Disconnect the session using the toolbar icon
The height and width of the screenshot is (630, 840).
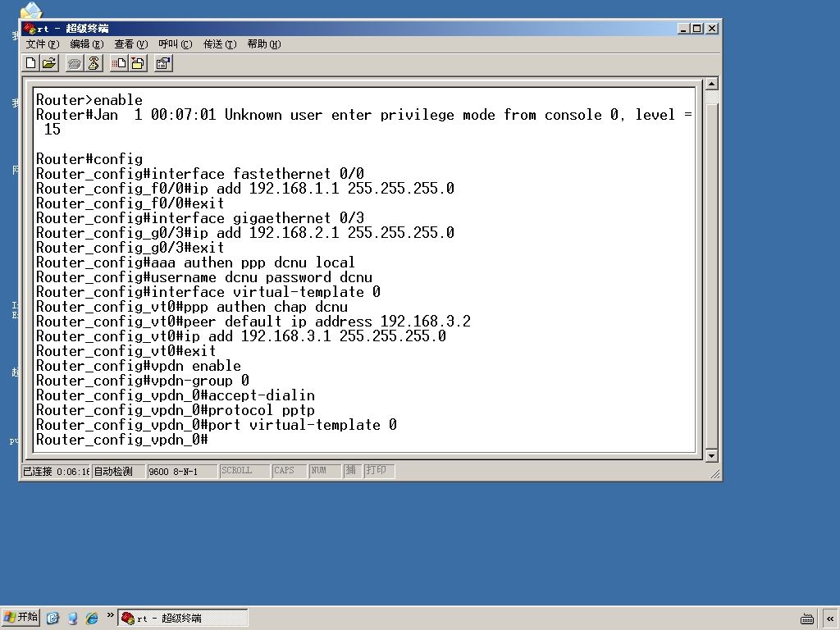click(x=94, y=63)
